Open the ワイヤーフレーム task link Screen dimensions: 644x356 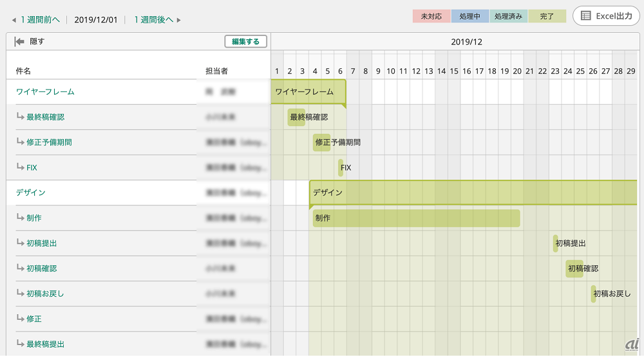pos(45,91)
